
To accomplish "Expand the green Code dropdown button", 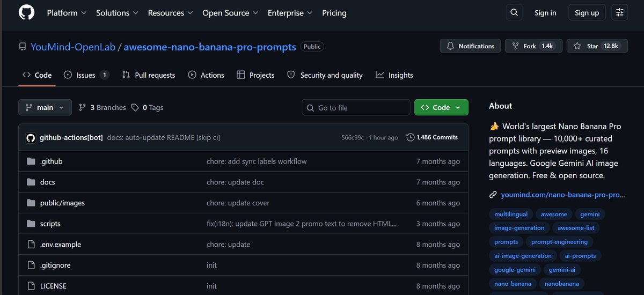I will 441,107.
